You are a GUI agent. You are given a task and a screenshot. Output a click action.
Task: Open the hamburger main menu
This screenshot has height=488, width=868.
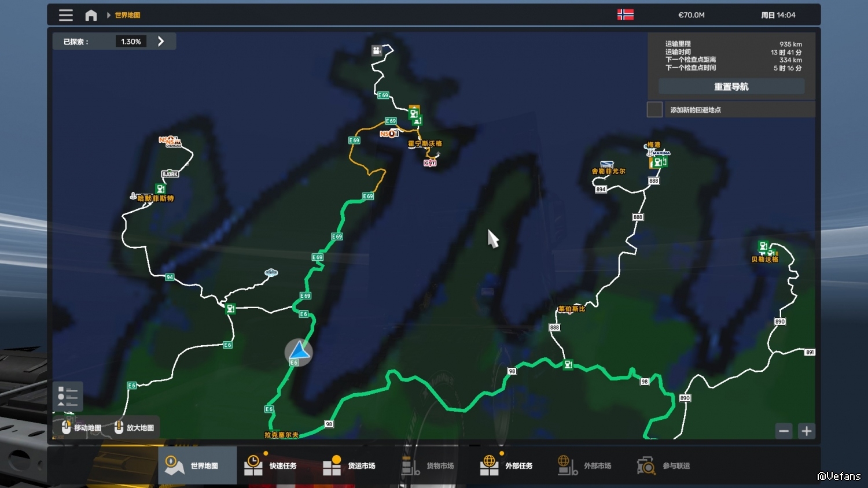pyautogui.click(x=66, y=15)
